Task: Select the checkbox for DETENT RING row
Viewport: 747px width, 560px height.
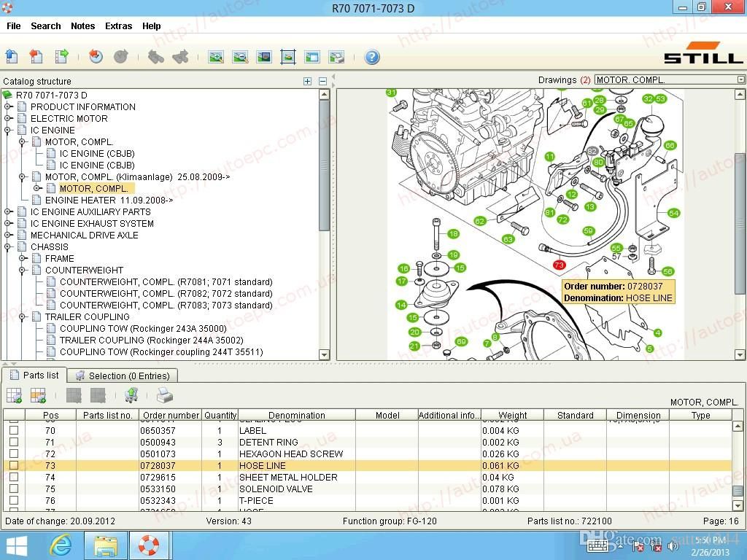Action: tap(13, 443)
